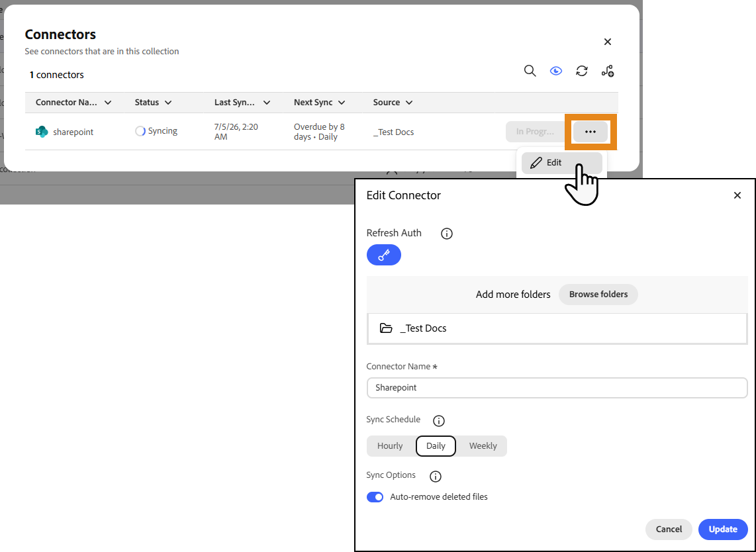The image size is (756, 552).
Task: Open the Source column dropdown
Action: pyautogui.click(x=409, y=102)
